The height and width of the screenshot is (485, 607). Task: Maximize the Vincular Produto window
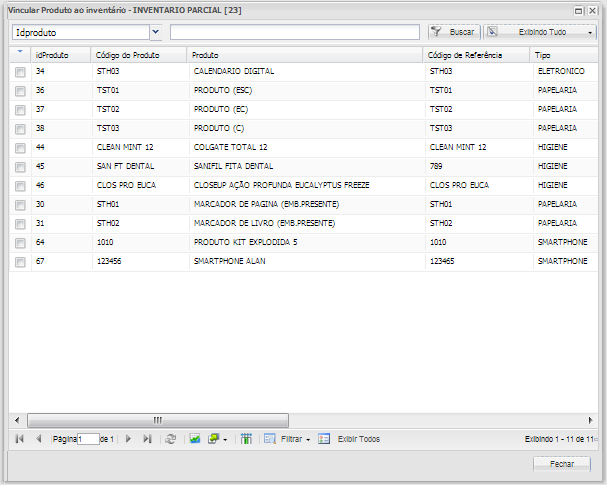(578, 10)
